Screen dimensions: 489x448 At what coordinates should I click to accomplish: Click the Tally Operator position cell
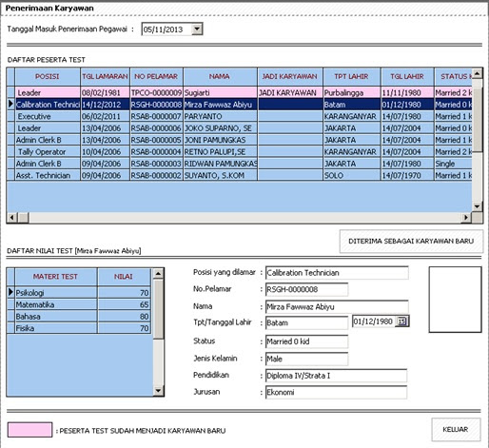point(48,151)
